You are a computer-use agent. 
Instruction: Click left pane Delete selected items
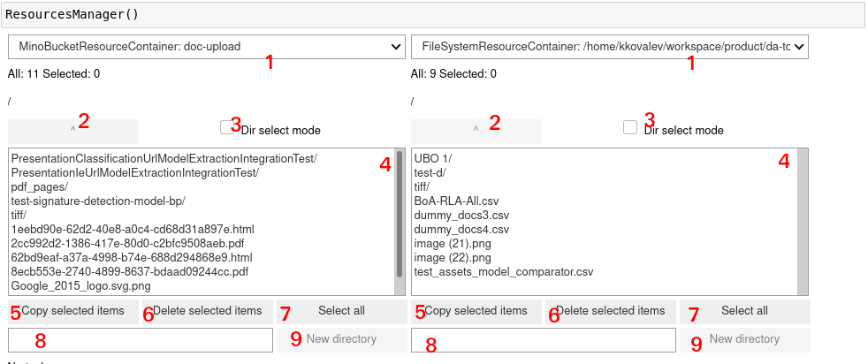[208, 312]
